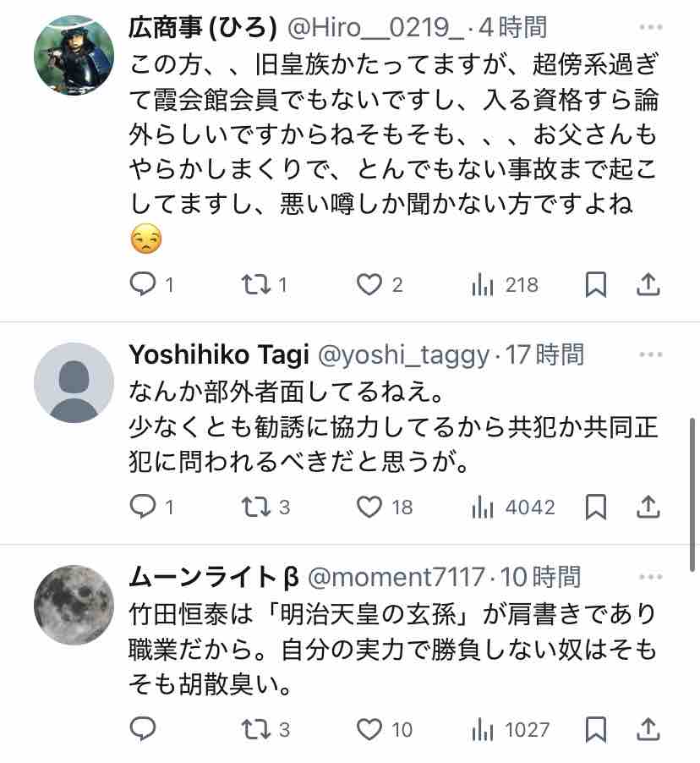Open ムーンライトβ's moon profile picture
The height and width of the screenshot is (763, 700).
point(74,605)
